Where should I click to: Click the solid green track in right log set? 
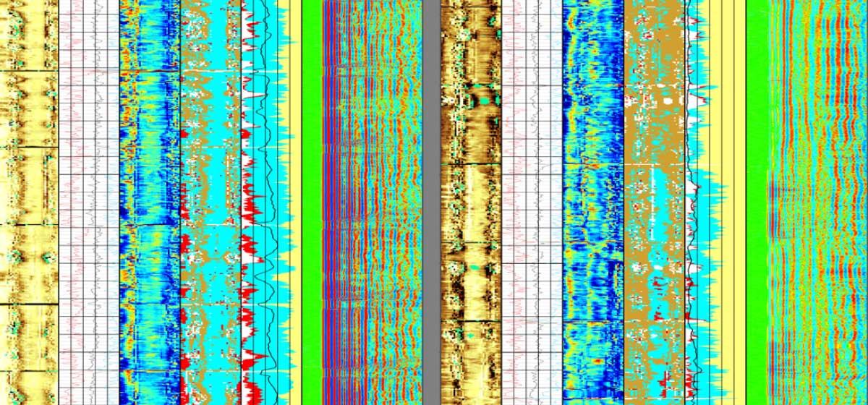coord(757,202)
